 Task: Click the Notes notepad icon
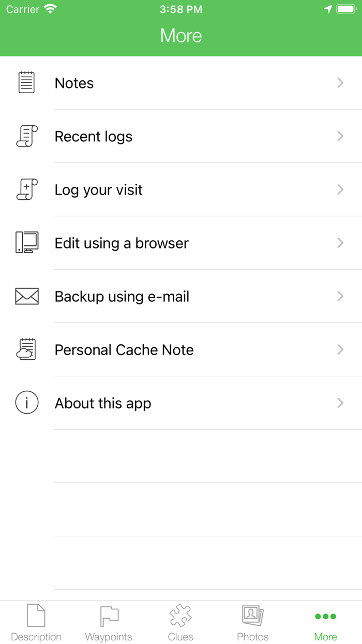[26, 83]
